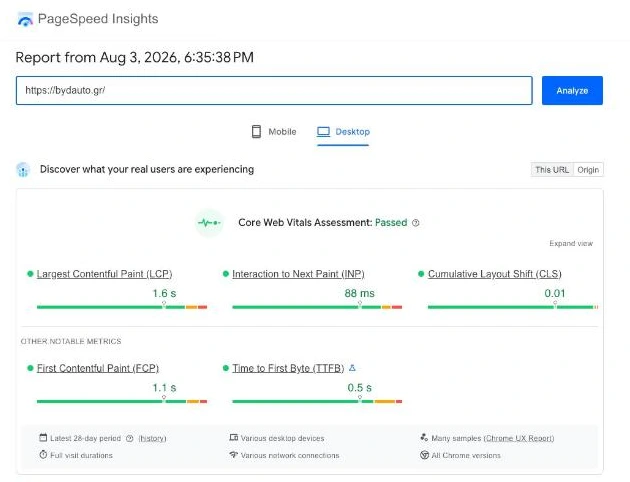This screenshot has height=482, width=630.
Task: Open the Largest Contentful Paint (LCP) link
Action: [x=104, y=274]
